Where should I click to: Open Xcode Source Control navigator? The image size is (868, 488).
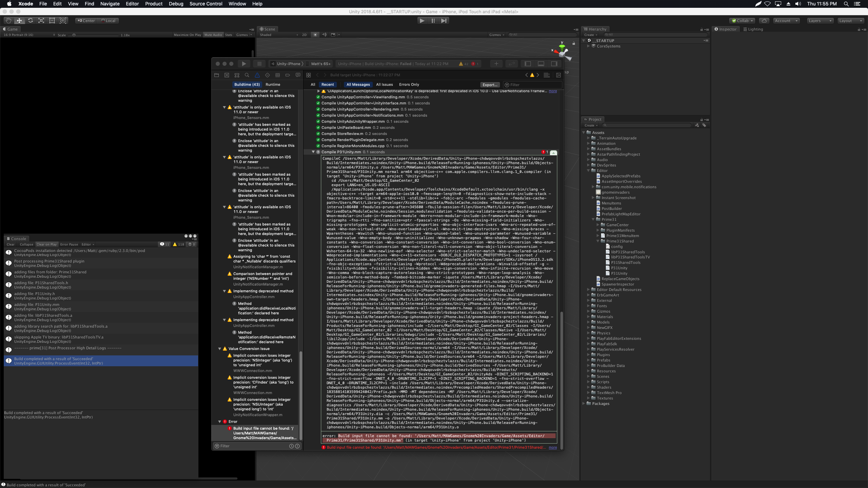227,75
